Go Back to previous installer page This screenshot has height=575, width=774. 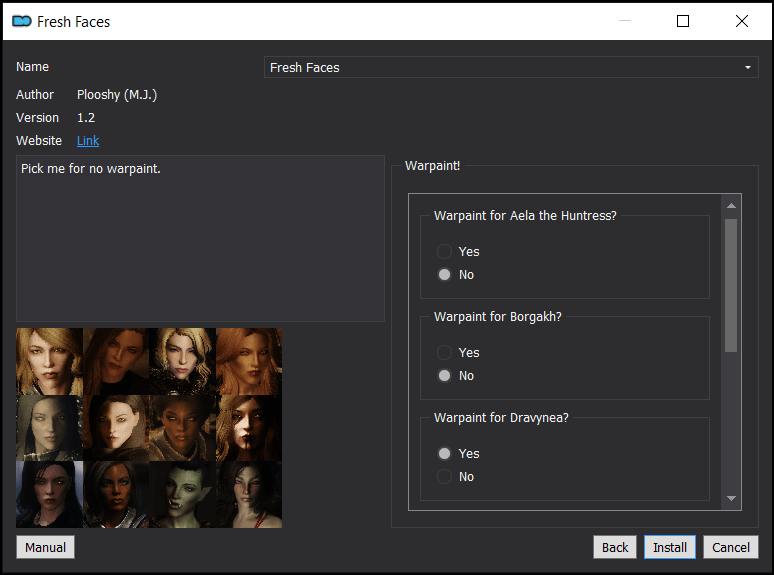coord(615,547)
